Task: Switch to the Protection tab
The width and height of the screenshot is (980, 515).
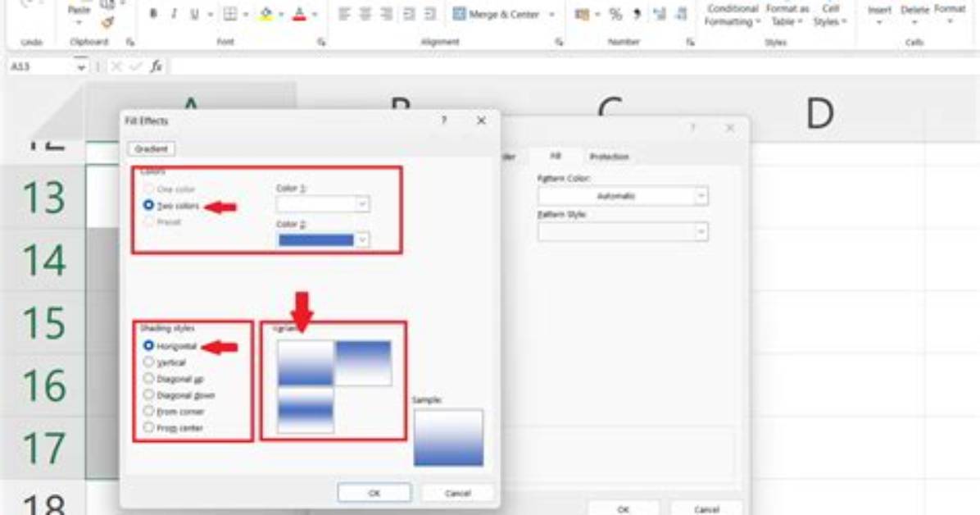Action: 610,157
